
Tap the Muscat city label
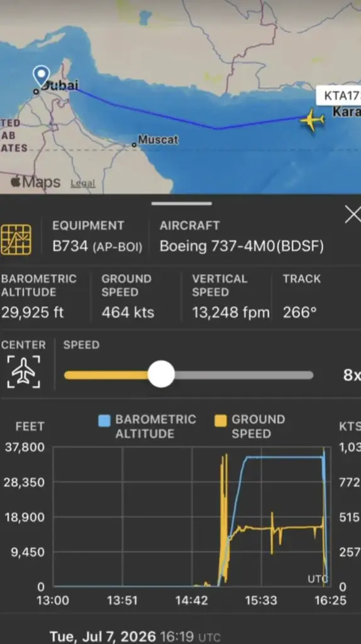click(158, 140)
